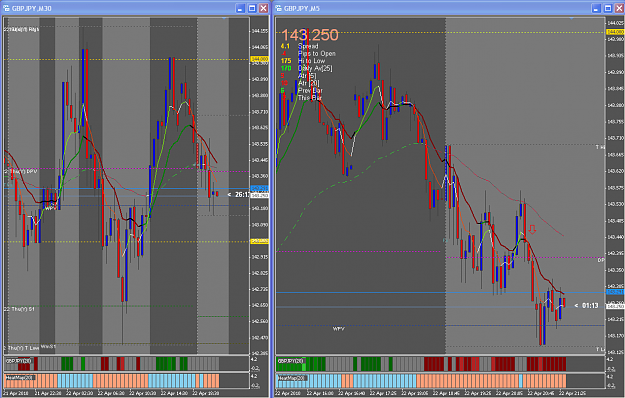Click the Thu(Y) T Low label on M30 chart
The width and height of the screenshot is (625, 398).
pyautogui.click(x=24, y=348)
